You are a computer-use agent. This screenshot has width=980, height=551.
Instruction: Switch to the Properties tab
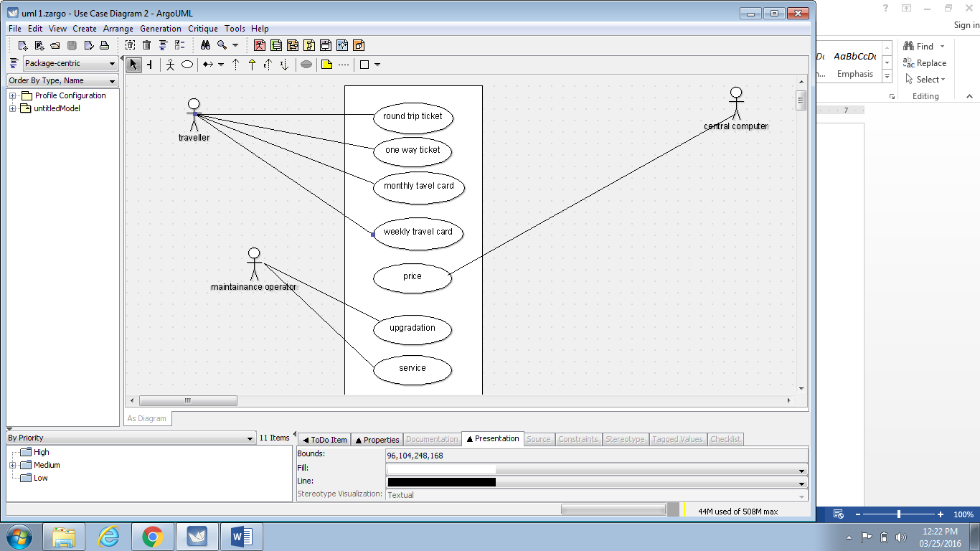coord(377,439)
